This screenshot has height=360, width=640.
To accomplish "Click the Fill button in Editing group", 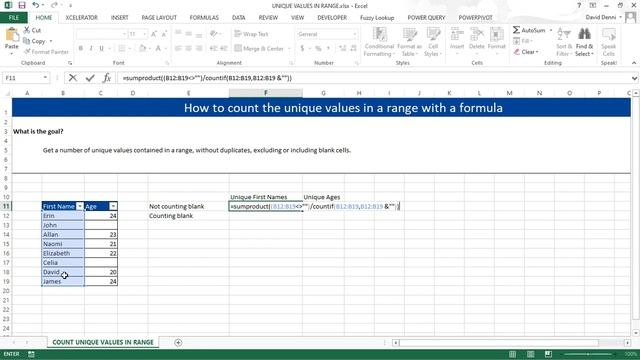I will coord(522,41).
